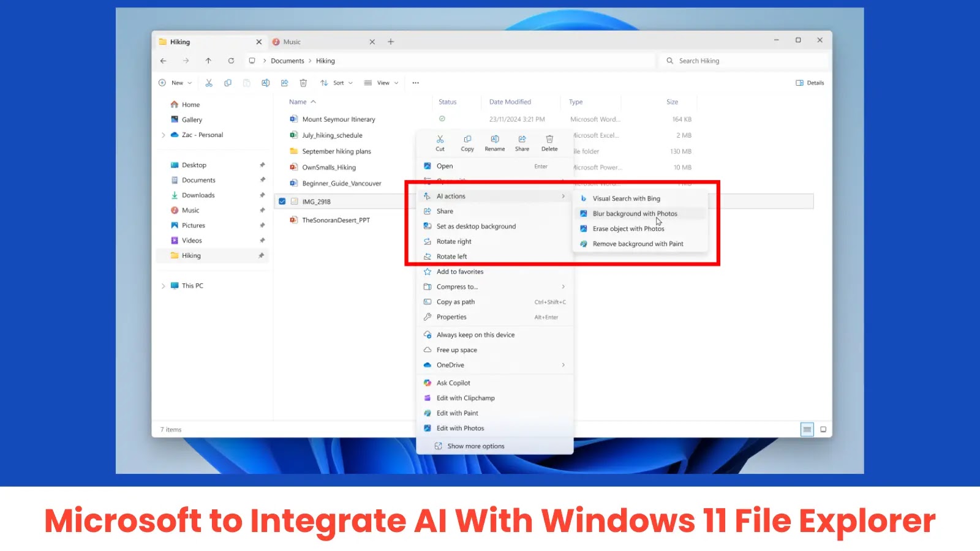Expand the This PC tree node
The image size is (980, 551).
pos(163,286)
